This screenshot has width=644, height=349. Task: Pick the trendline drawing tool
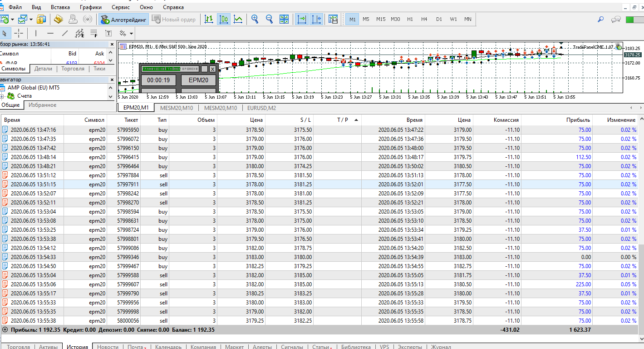click(65, 33)
